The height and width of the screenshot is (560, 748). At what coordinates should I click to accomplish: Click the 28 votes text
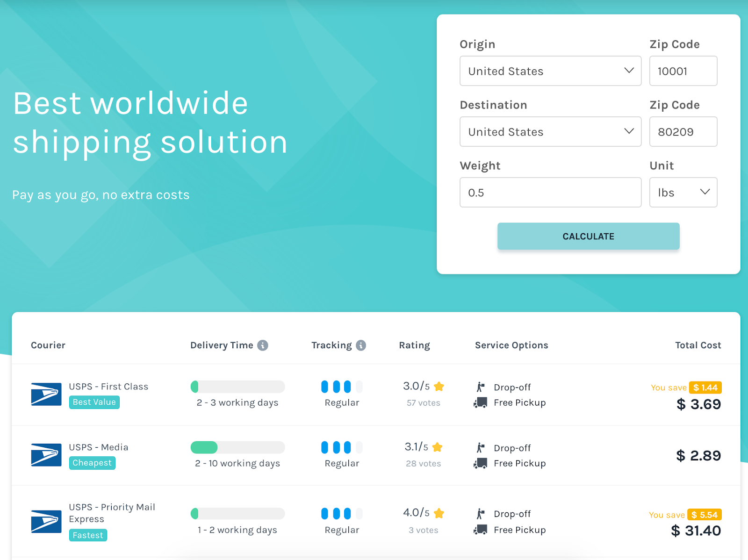424,464
